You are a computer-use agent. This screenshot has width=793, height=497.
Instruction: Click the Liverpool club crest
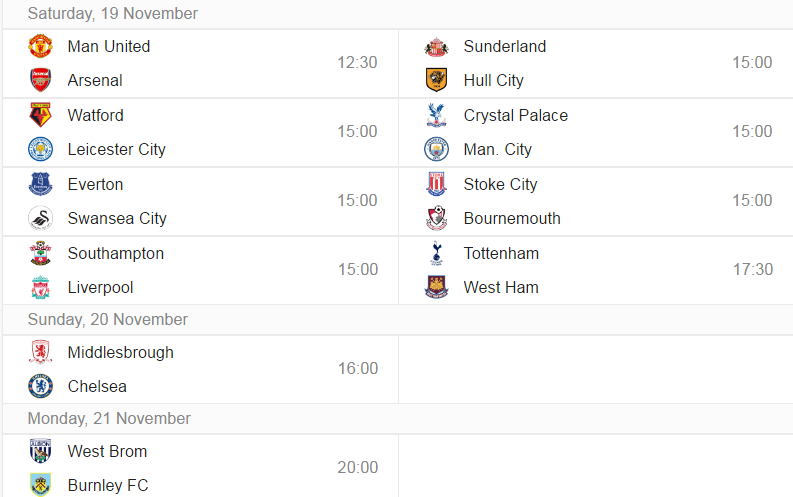(x=40, y=287)
